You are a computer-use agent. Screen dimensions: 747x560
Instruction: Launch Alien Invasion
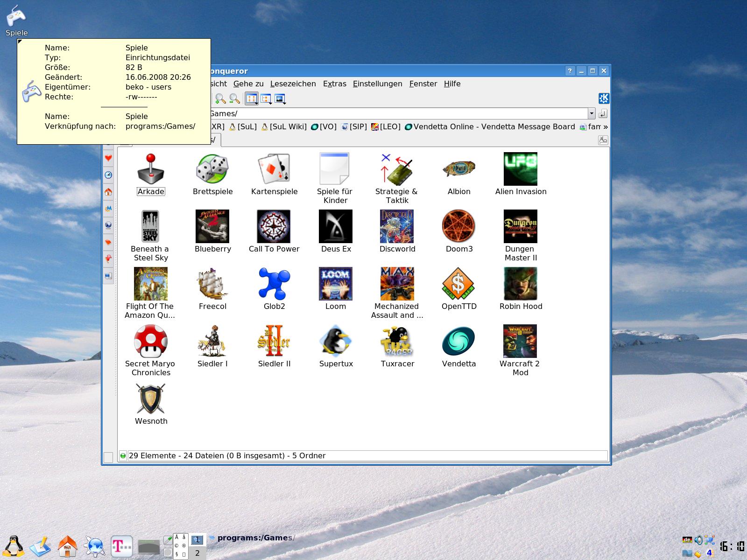point(521,174)
